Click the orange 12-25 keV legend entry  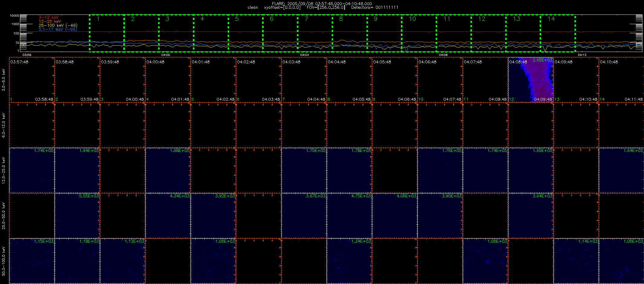(50, 21)
